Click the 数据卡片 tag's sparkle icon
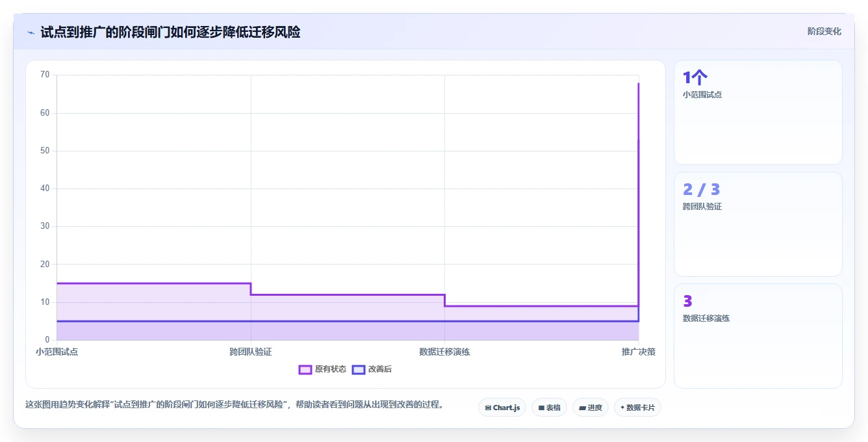The height and width of the screenshot is (442, 868). tap(622, 408)
